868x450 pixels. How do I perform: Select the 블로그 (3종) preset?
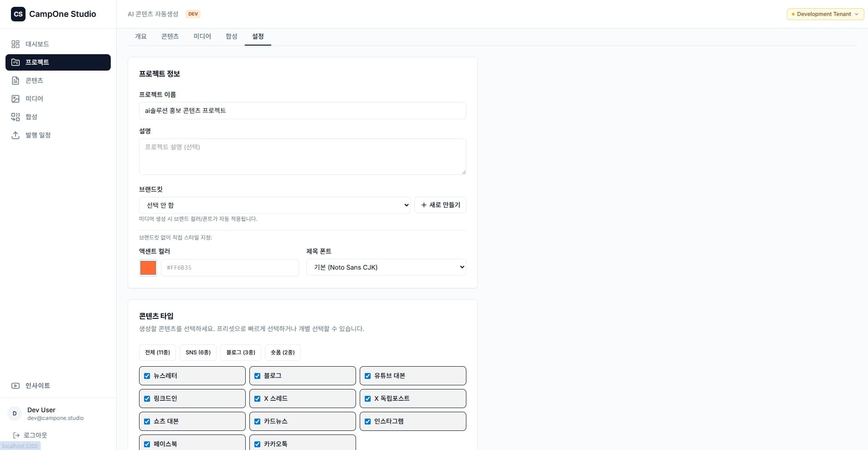241,353
